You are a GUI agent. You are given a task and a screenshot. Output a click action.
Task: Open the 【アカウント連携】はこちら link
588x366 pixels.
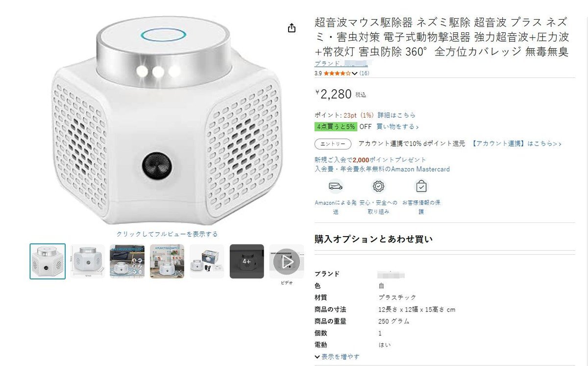516,144
